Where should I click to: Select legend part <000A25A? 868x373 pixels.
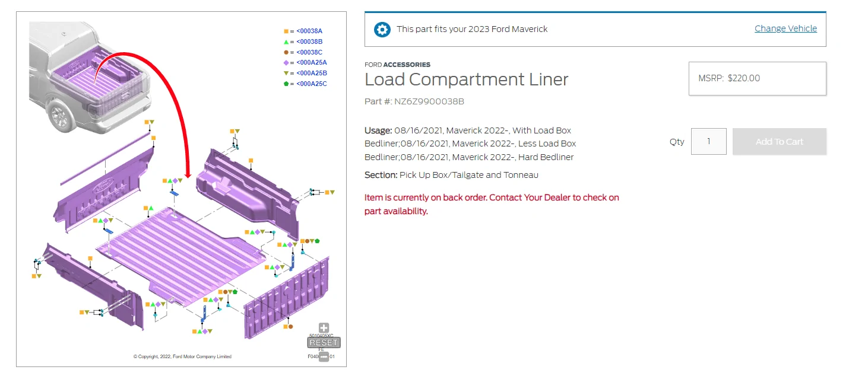coord(312,62)
